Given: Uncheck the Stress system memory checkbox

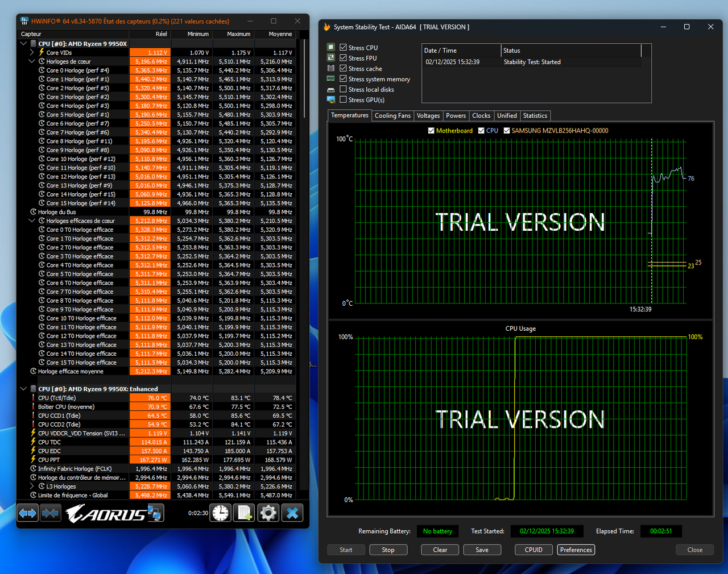Looking at the screenshot, I should click(x=343, y=78).
